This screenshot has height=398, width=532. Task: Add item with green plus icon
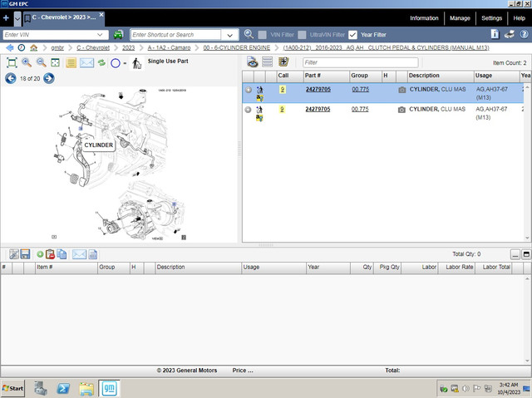click(40, 254)
